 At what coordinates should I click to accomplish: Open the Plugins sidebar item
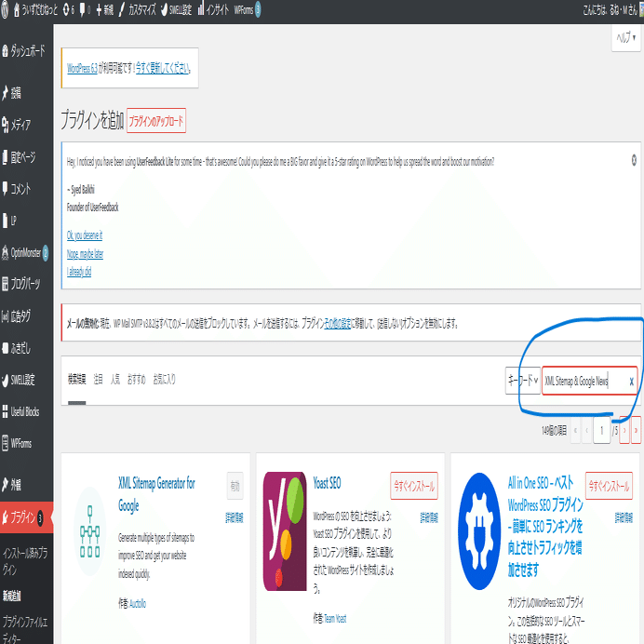pos(26,517)
